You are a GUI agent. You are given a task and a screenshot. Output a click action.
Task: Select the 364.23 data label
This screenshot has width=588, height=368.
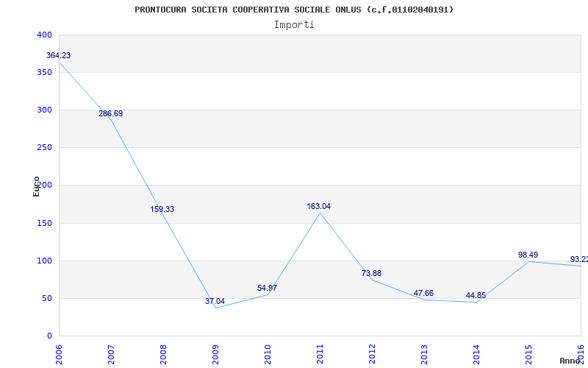pos(58,56)
